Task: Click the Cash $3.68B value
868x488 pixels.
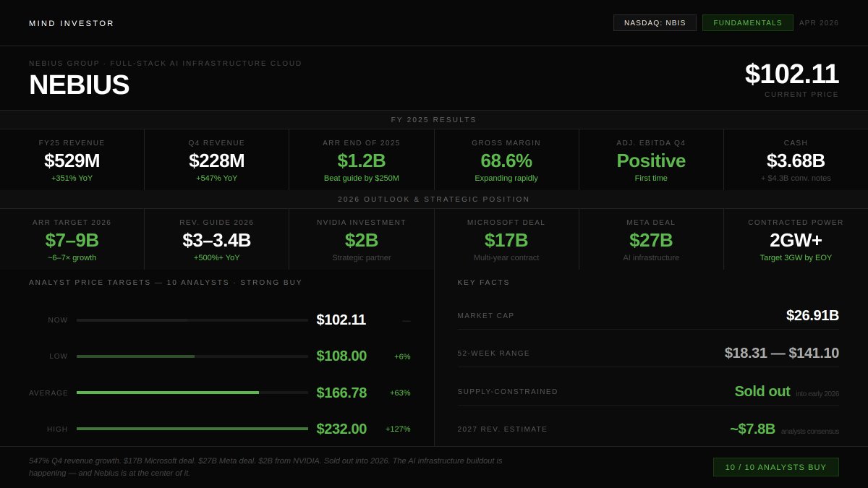Action: (796, 160)
